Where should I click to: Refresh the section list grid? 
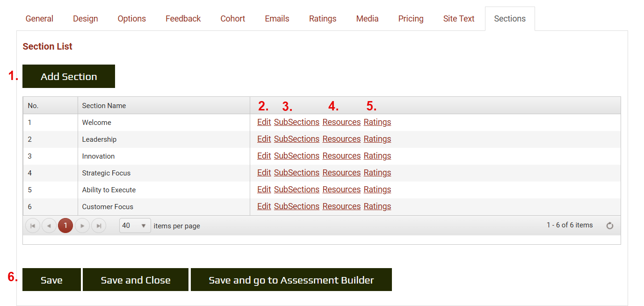(x=609, y=225)
